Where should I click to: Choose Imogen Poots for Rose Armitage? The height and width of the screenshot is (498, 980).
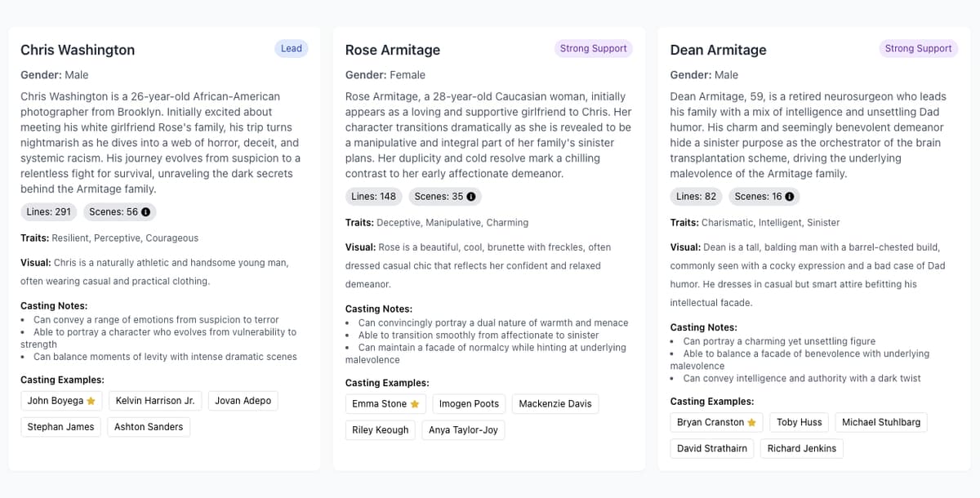tap(470, 403)
